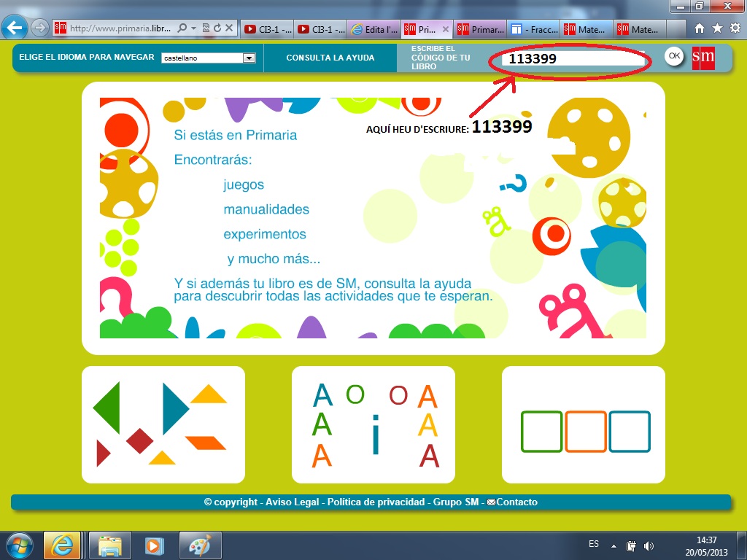Switch to the Edita l'... browser tab

(x=373, y=30)
